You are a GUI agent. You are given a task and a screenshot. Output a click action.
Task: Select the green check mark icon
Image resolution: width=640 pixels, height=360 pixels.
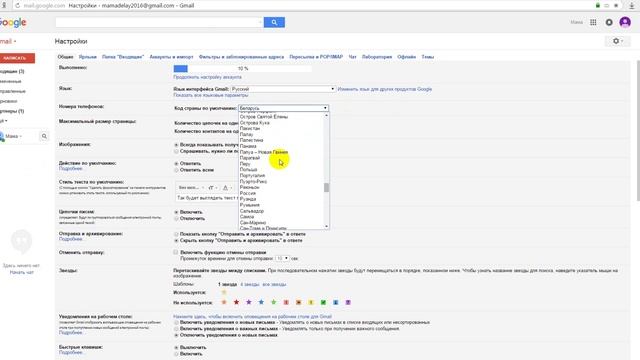tap(323, 302)
